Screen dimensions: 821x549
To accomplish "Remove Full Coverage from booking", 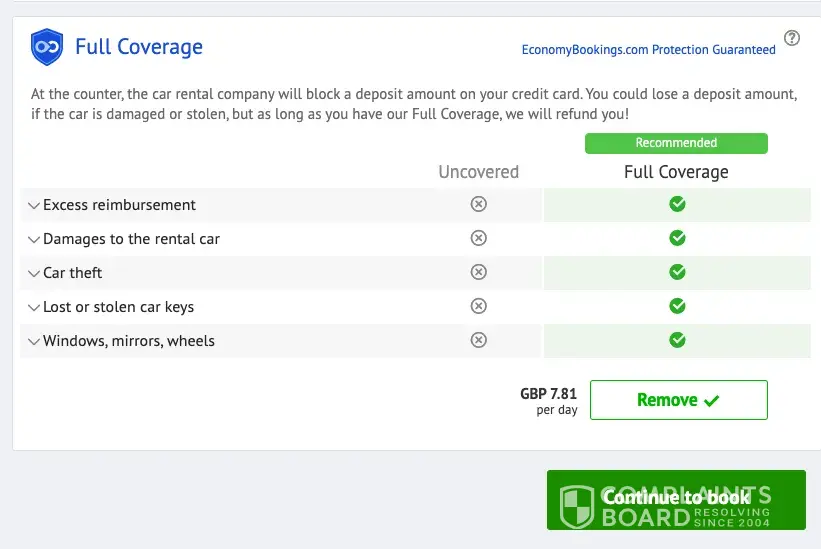I will [678, 400].
